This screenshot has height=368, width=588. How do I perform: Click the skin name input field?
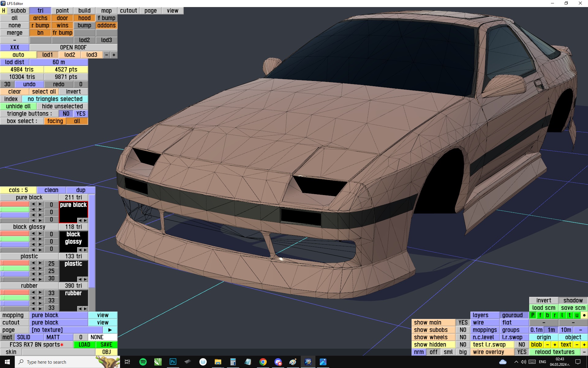tap(58, 352)
